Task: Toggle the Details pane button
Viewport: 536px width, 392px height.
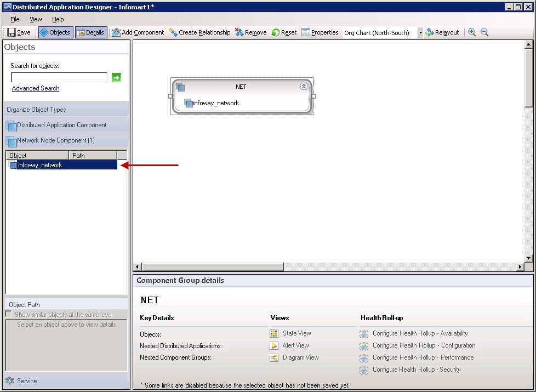Action: [91, 32]
